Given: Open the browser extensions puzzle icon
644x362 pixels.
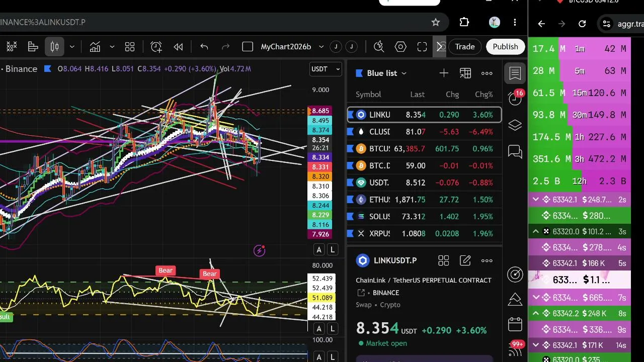Looking at the screenshot, I should point(464,22).
